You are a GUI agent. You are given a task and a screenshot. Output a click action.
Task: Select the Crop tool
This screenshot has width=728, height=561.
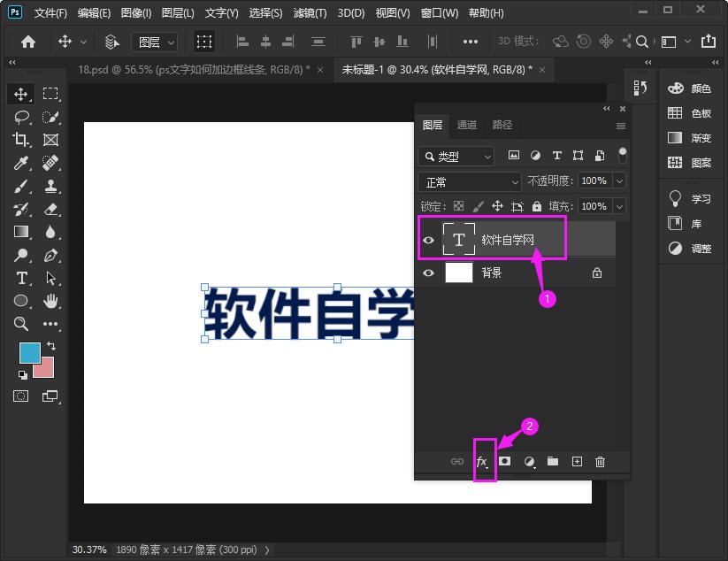point(20,139)
